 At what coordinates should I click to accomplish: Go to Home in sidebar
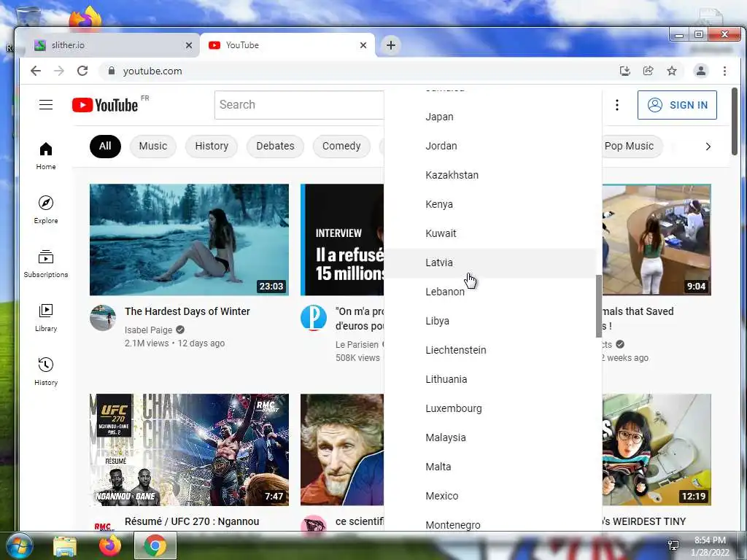pyautogui.click(x=46, y=156)
